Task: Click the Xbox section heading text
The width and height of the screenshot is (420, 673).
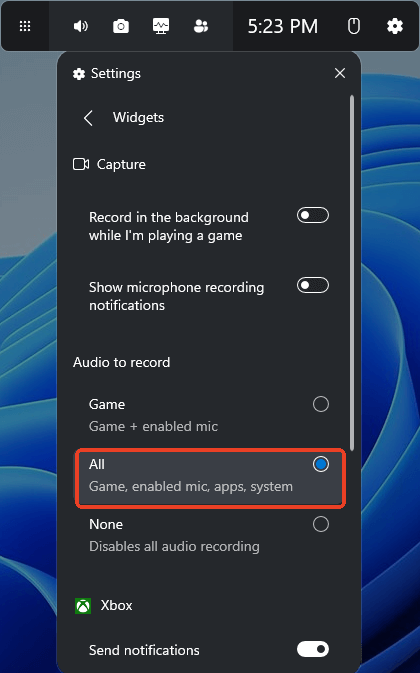Action: [x=116, y=606]
